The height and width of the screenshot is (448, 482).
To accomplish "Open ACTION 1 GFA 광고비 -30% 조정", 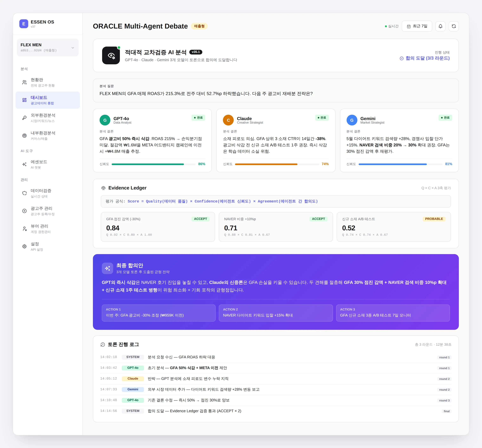I will pos(159,313).
